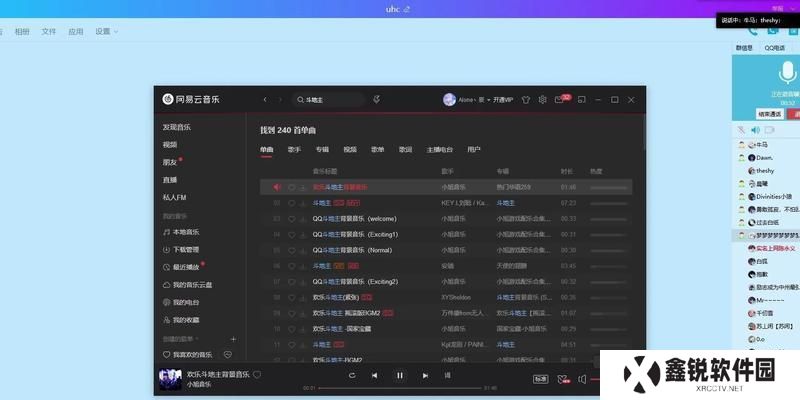800x400 pixels.
Task: Select the 视频 results tab
Action: click(x=350, y=149)
